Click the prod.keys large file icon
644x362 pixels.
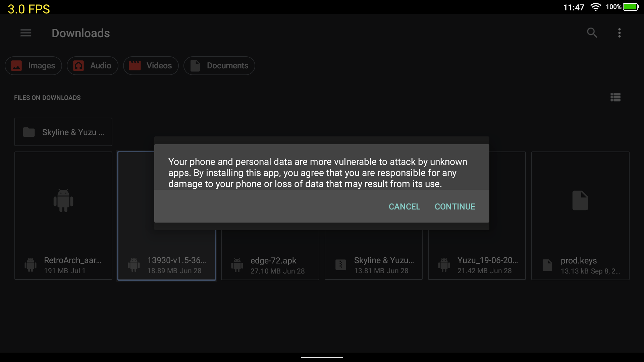(x=580, y=200)
